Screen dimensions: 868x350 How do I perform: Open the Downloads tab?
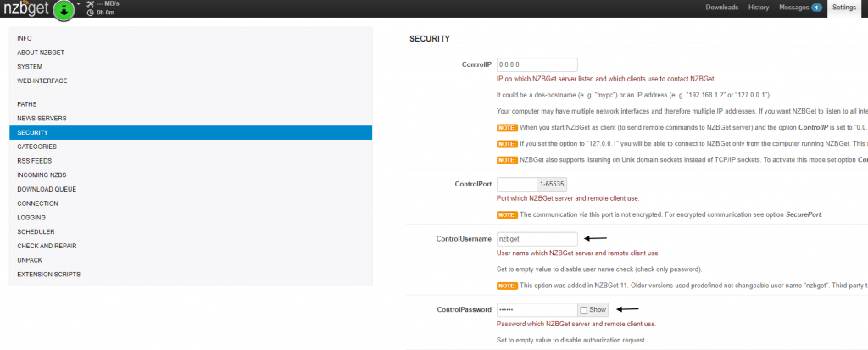click(x=722, y=8)
